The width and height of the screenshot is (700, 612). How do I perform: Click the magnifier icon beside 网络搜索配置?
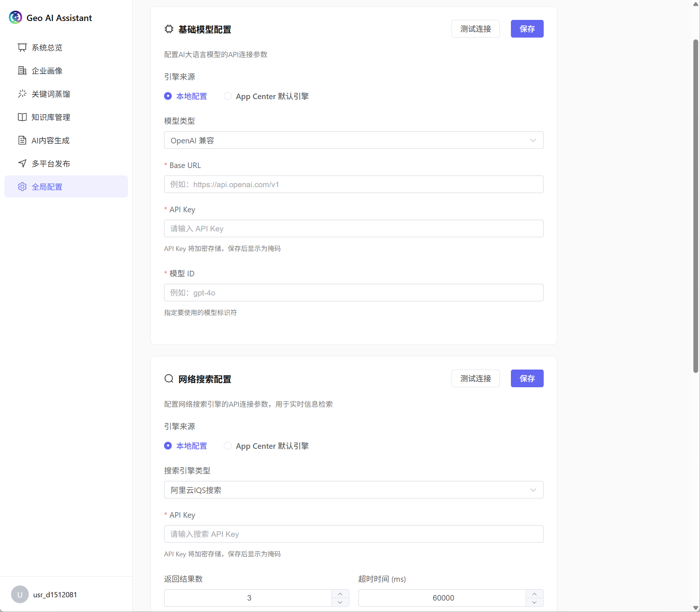[x=169, y=379]
